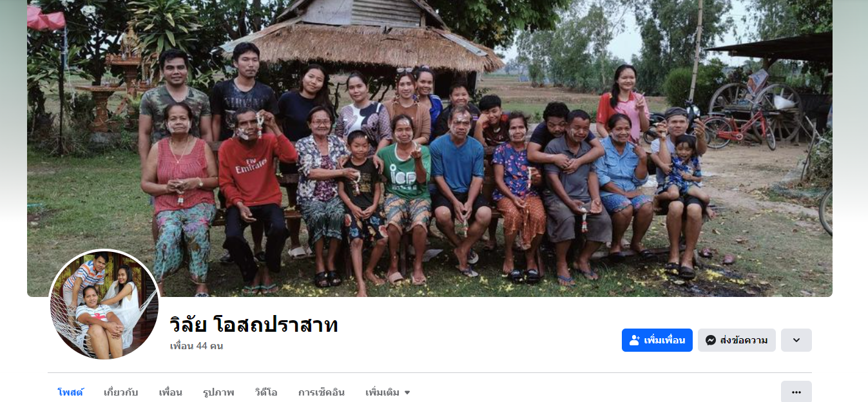Open the เพื่อน 44 คน friends link
This screenshot has width=868, height=402.
pos(197,346)
